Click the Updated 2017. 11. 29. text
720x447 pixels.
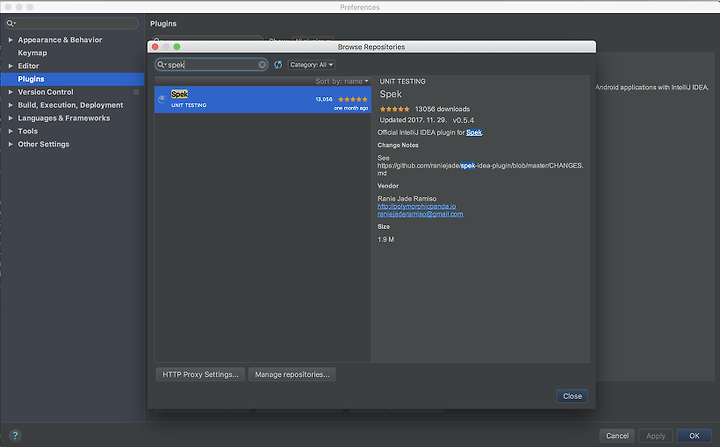pos(413,120)
